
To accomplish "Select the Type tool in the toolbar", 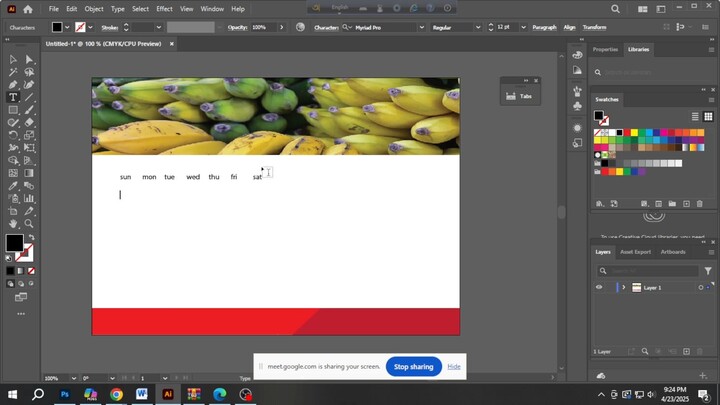I will pos(13,97).
